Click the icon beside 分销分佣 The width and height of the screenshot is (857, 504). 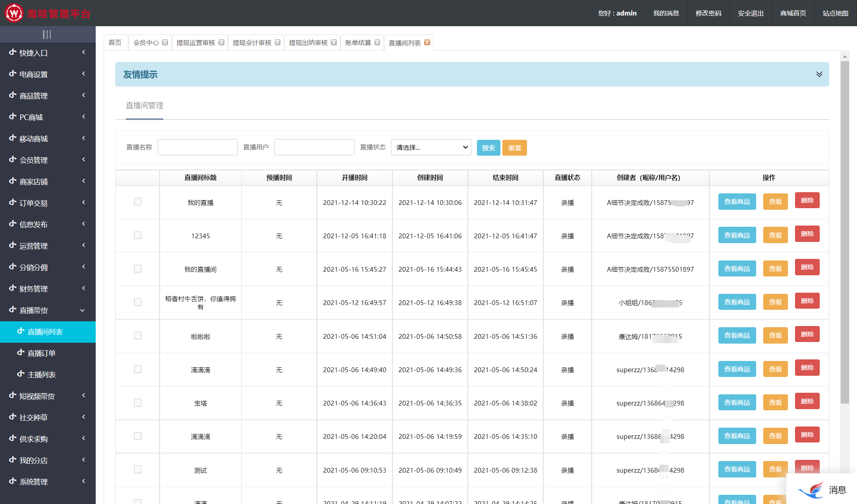point(13,266)
